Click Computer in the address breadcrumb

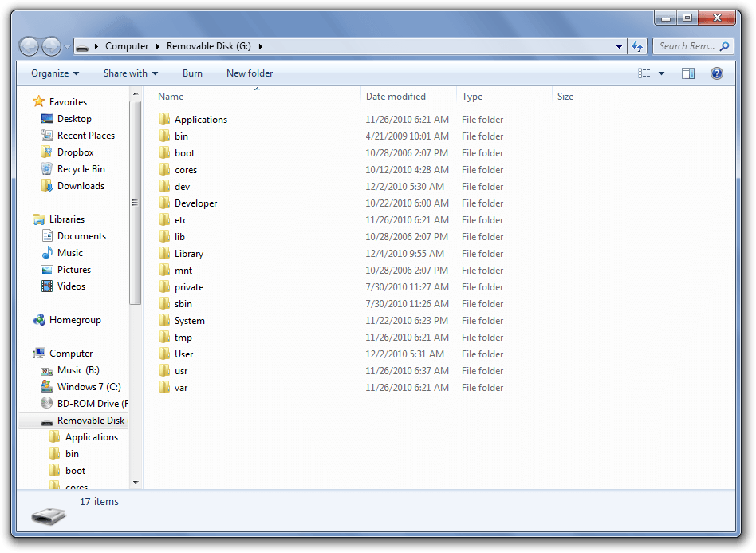click(127, 46)
